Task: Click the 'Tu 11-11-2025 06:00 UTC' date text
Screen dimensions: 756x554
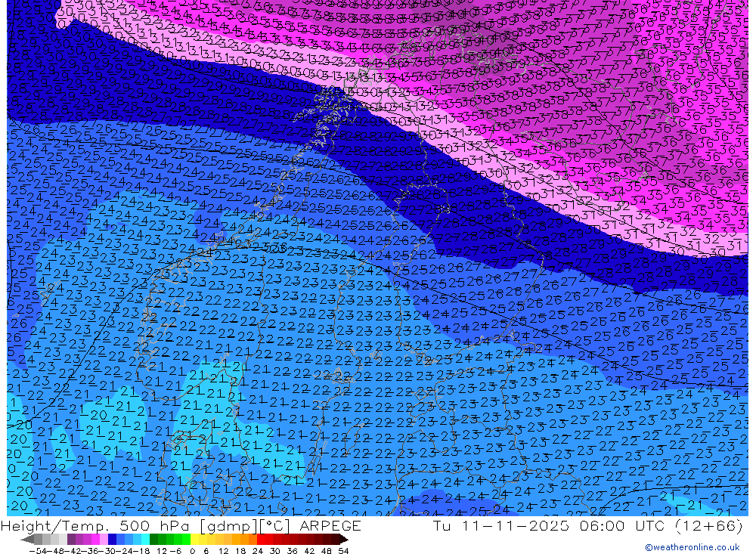Action: [x=550, y=525]
